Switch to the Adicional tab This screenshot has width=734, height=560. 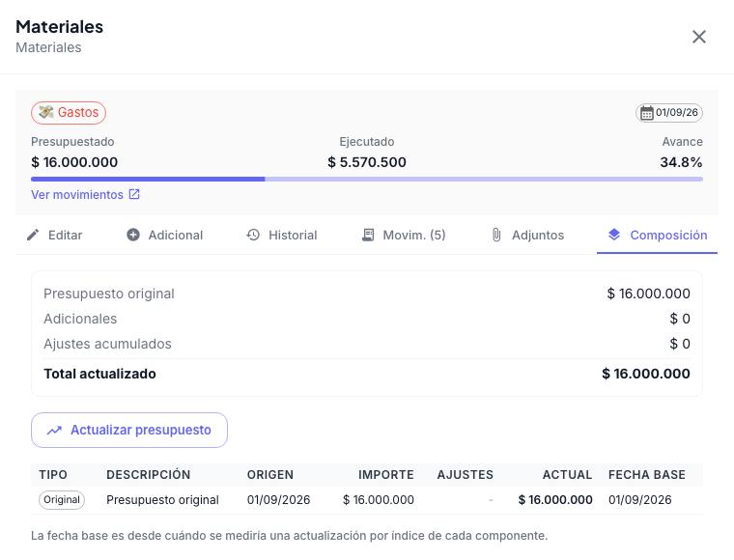click(x=165, y=235)
